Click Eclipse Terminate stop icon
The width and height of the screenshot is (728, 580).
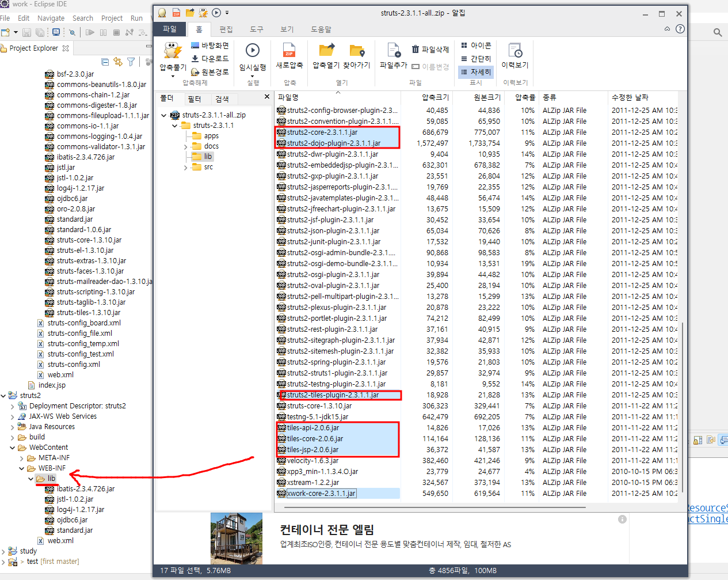pos(116,32)
